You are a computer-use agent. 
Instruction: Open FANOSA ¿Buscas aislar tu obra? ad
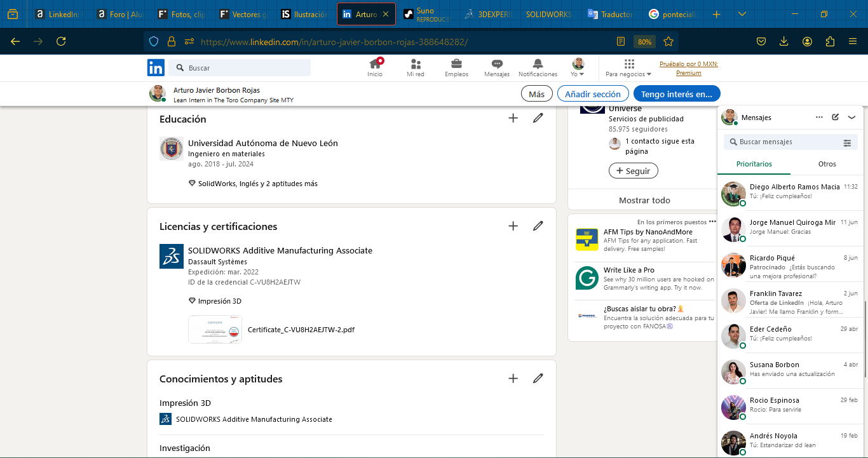pyautogui.click(x=644, y=317)
